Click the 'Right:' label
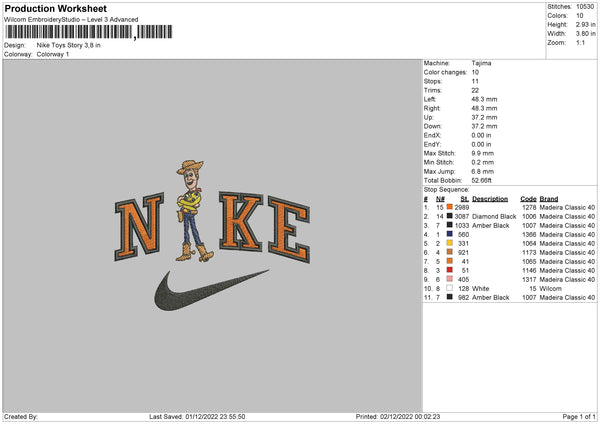Image resolution: width=600 pixels, height=424 pixels. (432, 108)
